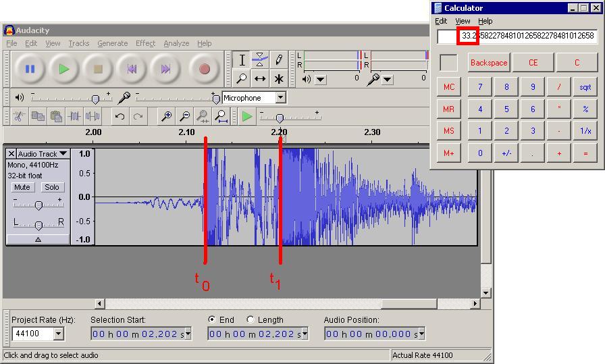Click the Backspace button in Calculator
605x364 pixels.
pos(489,63)
